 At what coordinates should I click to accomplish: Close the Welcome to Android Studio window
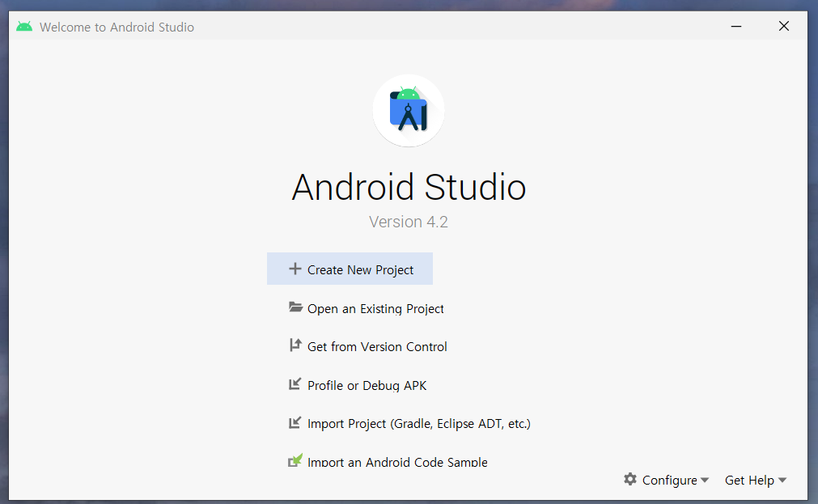(x=783, y=26)
